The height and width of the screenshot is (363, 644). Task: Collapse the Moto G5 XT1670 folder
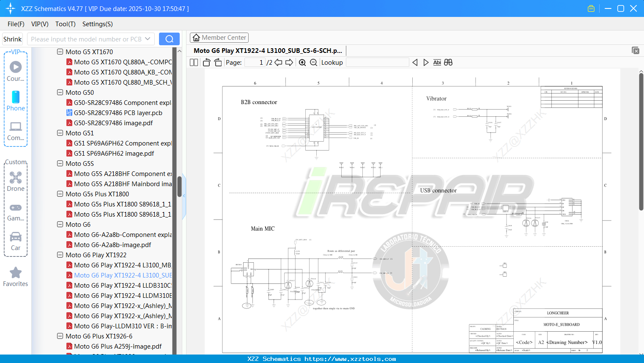click(x=60, y=52)
